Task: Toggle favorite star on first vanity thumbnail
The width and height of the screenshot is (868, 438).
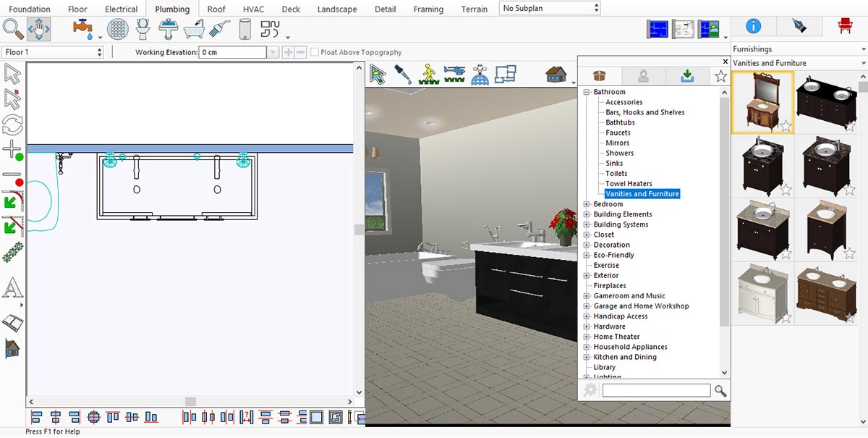Action: coord(786,127)
